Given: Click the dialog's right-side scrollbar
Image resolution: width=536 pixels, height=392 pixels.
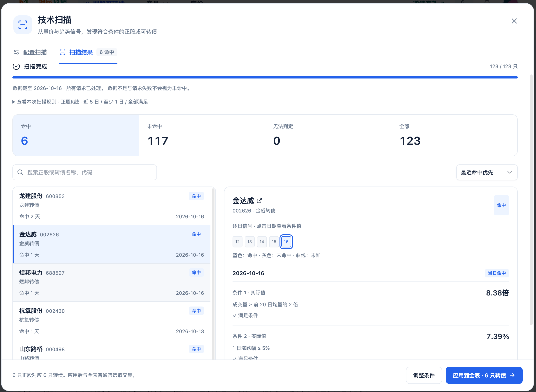Looking at the screenshot, I should pyautogui.click(x=531, y=200).
